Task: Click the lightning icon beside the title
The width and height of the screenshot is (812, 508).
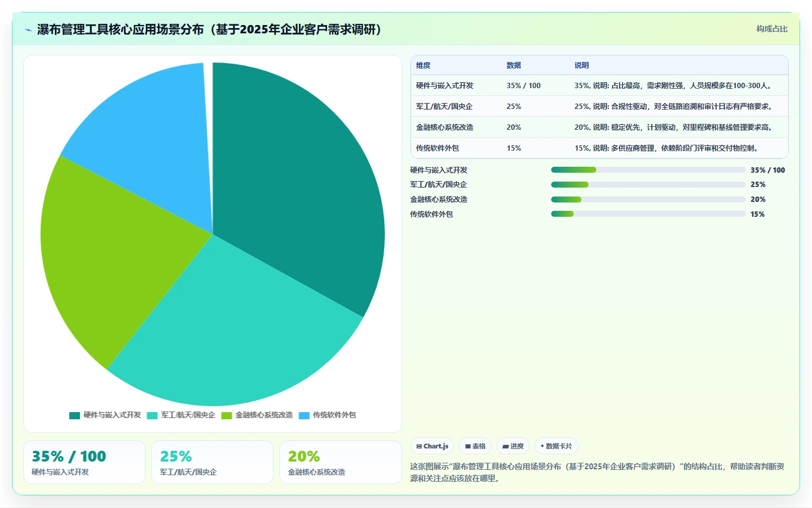Action: coord(29,30)
